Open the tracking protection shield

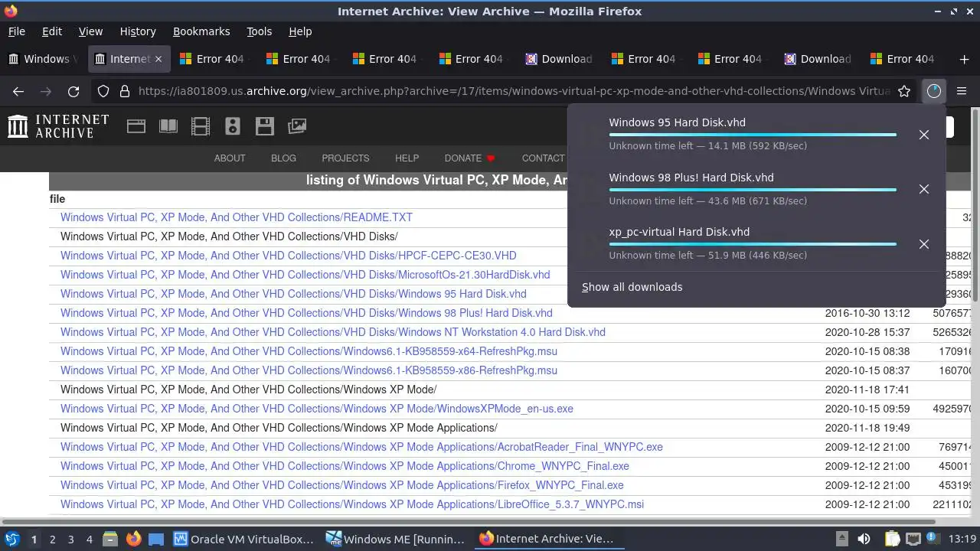coord(103,91)
